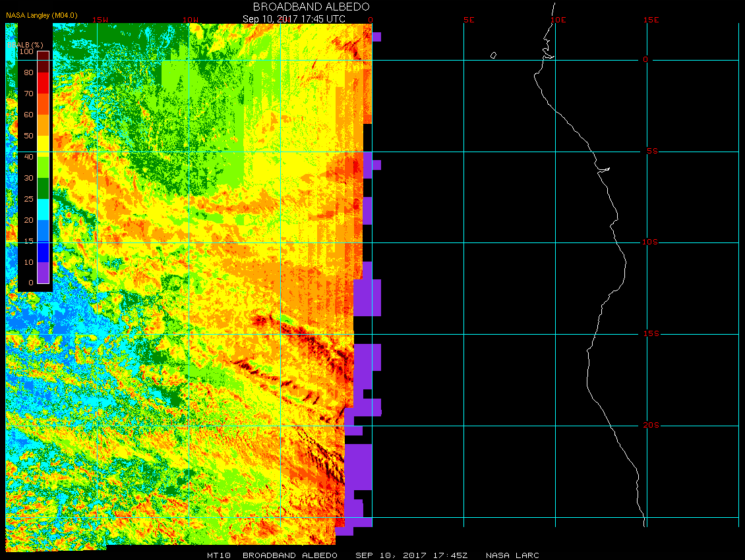Screen dimensions: 745x560
Task: Click the purple 0–10% legend swatch
Action: pyautogui.click(x=44, y=273)
